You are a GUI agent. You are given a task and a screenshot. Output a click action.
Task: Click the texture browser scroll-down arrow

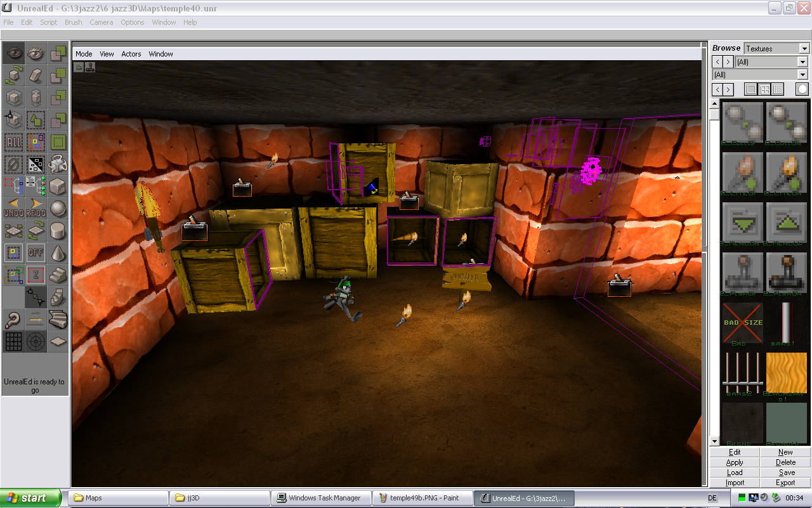[714, 442]
